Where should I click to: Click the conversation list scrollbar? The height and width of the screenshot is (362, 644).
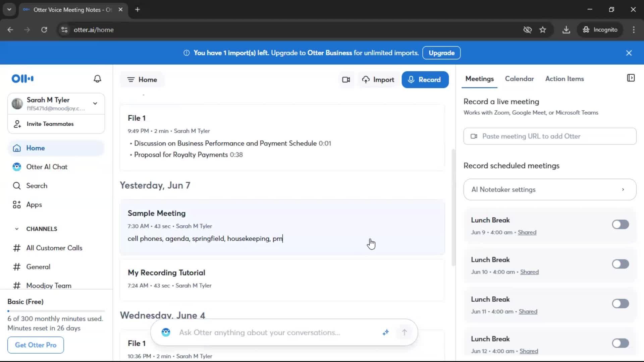tap(453, 208)
